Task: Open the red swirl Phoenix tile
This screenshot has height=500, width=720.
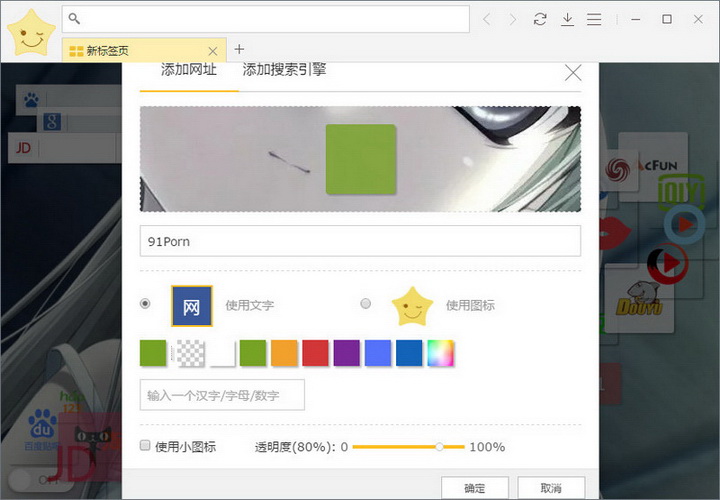Action: (x=618, y=170)
